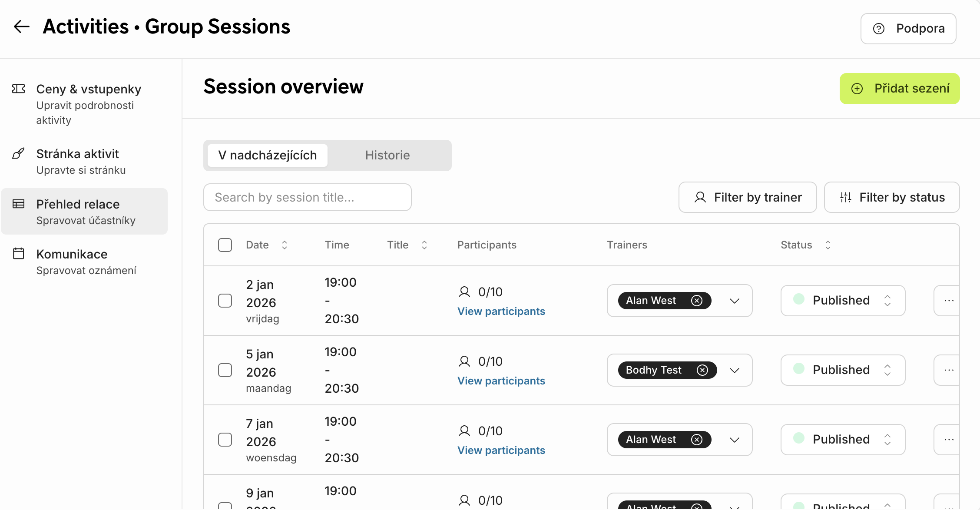Sort by Title column arrows
980x510 pixels.
pyautogui.click(x=424, y=245)
